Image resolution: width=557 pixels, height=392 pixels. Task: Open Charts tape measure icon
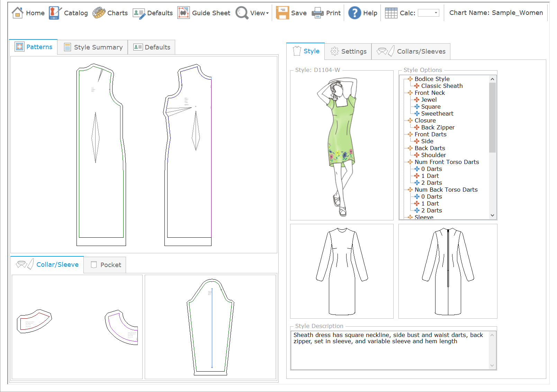tap(99, 13)
